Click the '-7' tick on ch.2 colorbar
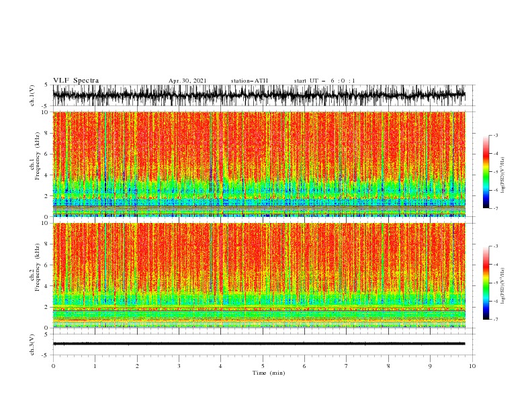This screenshot has width=532, height=411. pyautogui.click(x=496, y=320)
